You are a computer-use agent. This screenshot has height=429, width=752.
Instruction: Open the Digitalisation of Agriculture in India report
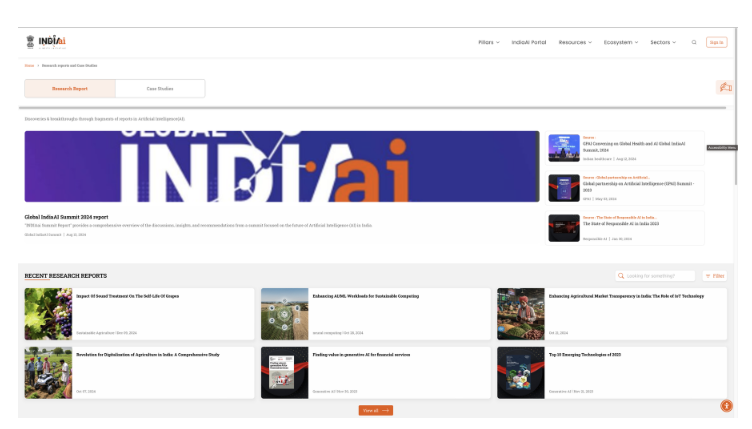139,373
